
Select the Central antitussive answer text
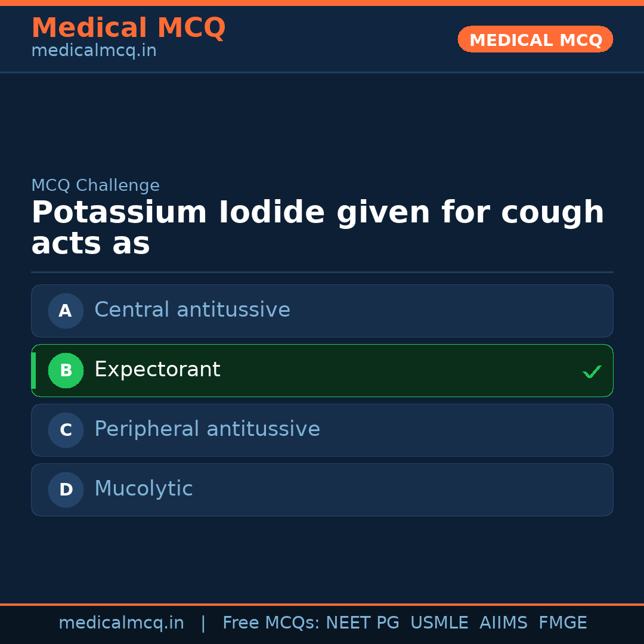tap(192, 310)
